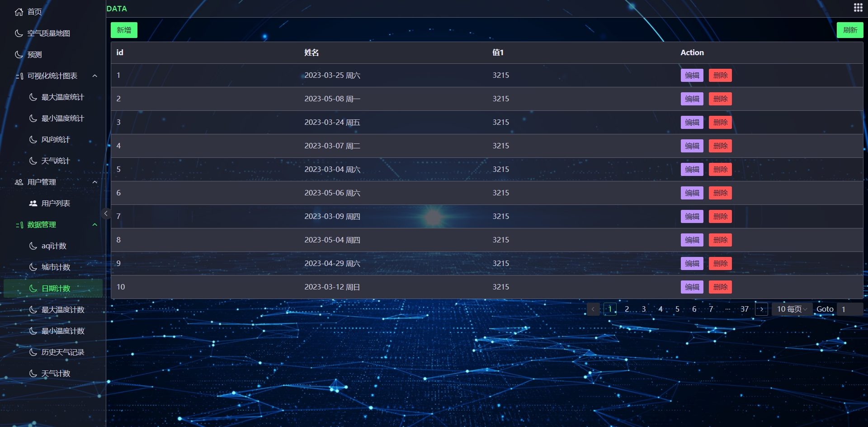The height and width of the screenshot is (427, 868).
Task: Click the 新增 button to add data
Action: (124, 30)
